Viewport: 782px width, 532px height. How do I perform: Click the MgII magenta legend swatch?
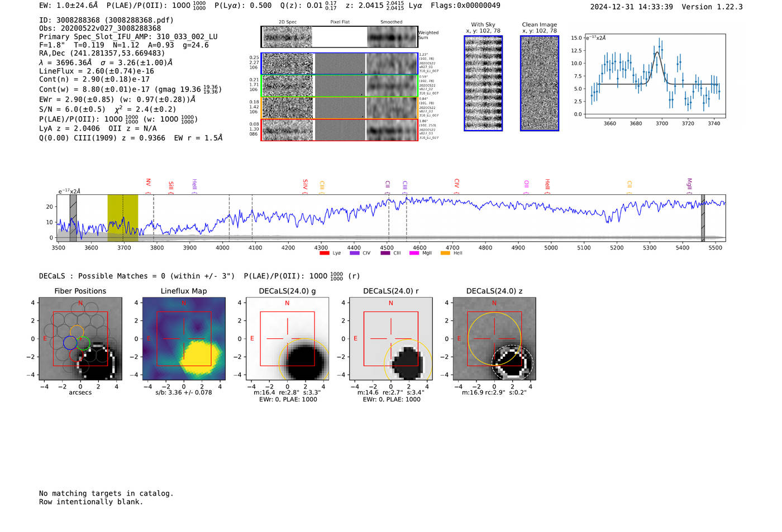(414, 253)
